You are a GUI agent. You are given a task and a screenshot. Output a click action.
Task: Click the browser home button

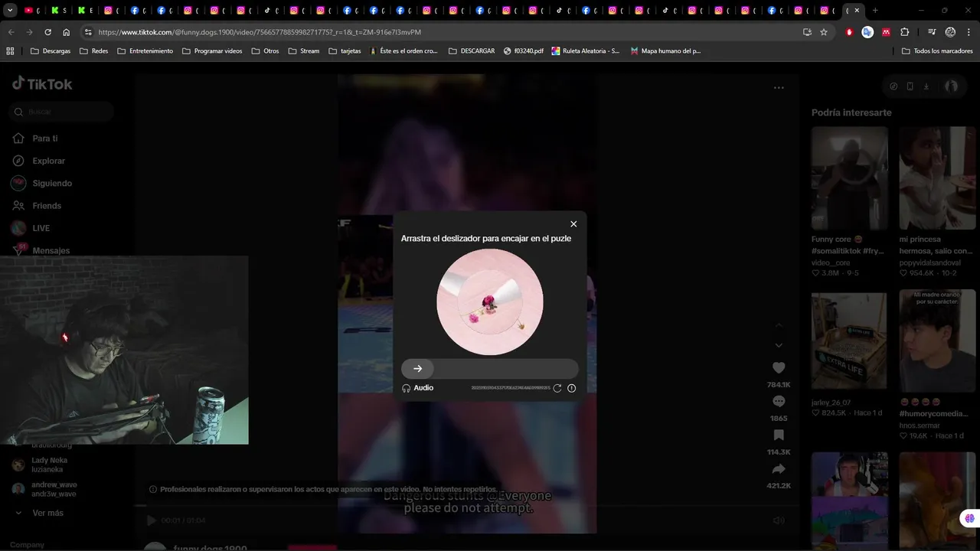pyautogui.click(x=67, y=32)
